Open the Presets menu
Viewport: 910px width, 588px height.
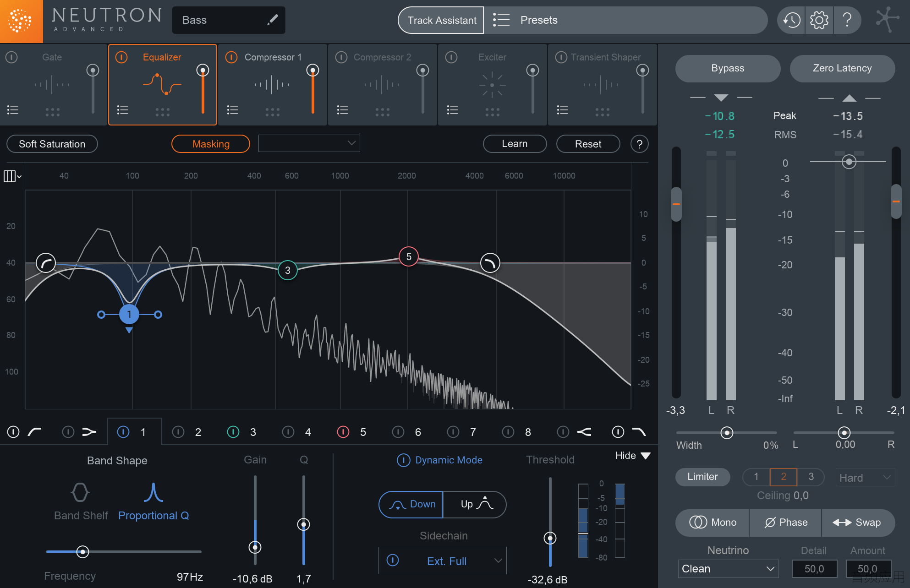click(x=625, y=20)
